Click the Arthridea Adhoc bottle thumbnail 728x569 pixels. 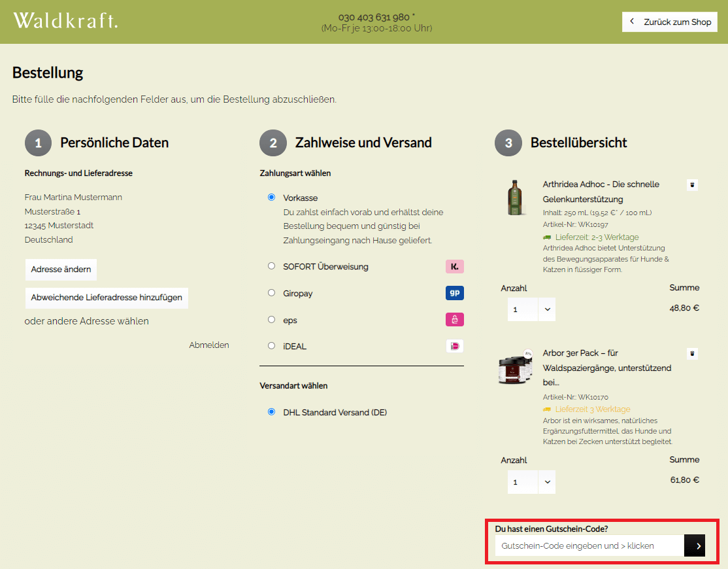coord(514,198)
